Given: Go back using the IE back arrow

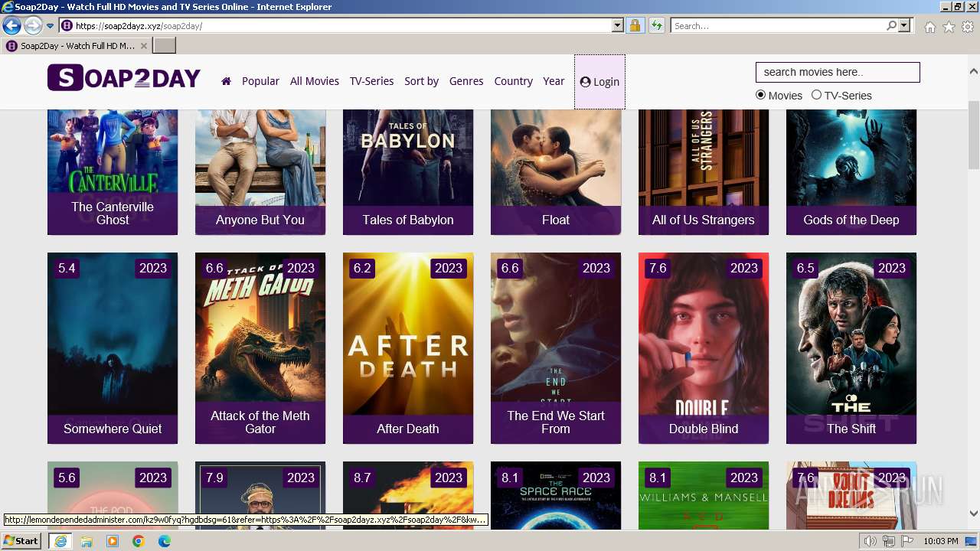Looking at the screenshot, I should pyautogui.click(x=11, y=26).
